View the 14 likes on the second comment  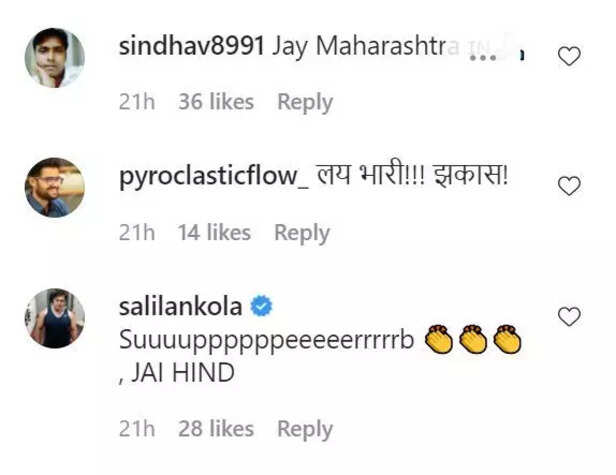[x=214, y=232]
